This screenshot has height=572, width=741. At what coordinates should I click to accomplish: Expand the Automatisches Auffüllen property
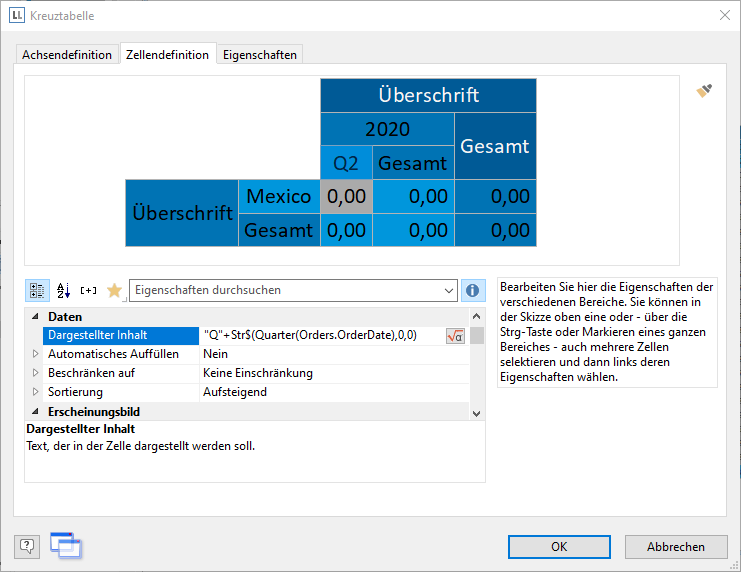(x=36, y=354)
